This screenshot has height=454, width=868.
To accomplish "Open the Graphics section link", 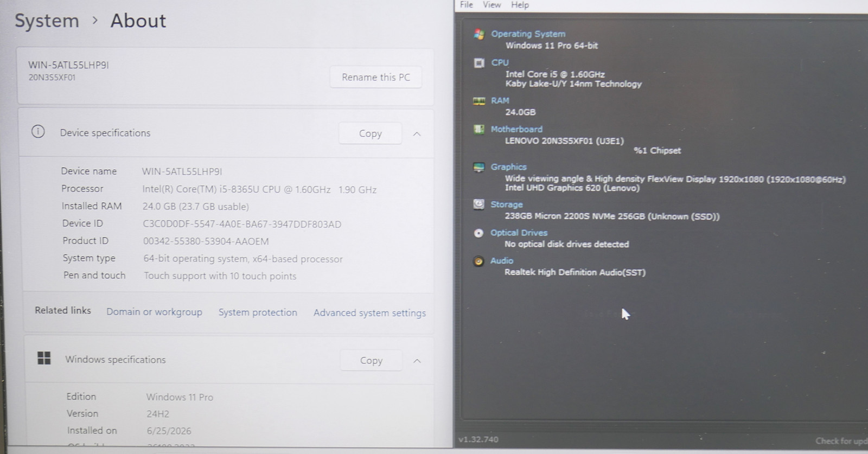I will coord(508,167).
